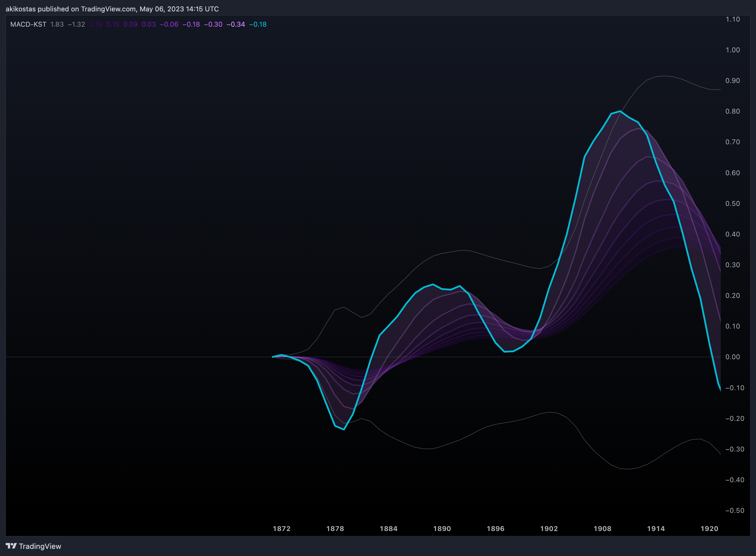Select the legend value 1.83
The width and height of the screenshot is (756, 556).
(57, 25)
